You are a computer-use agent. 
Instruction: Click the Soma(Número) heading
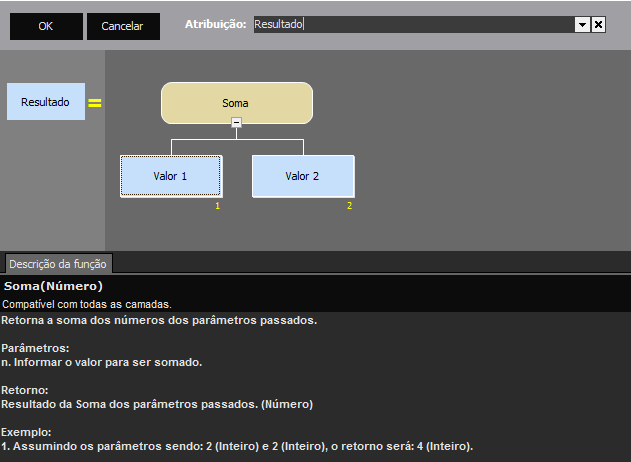(x=53, y=286)
